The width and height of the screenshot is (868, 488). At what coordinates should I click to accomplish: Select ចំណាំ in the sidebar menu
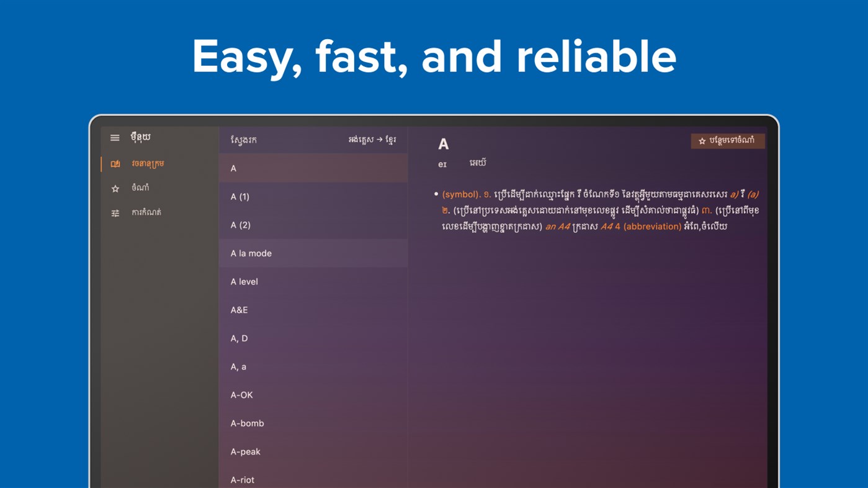coord(140,188)
